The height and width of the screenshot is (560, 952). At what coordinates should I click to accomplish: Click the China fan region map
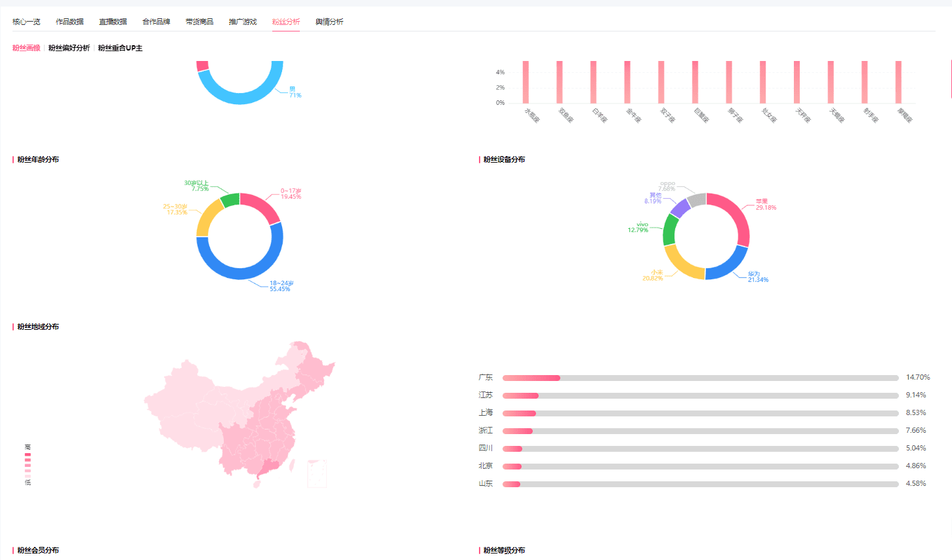point(239,414)
